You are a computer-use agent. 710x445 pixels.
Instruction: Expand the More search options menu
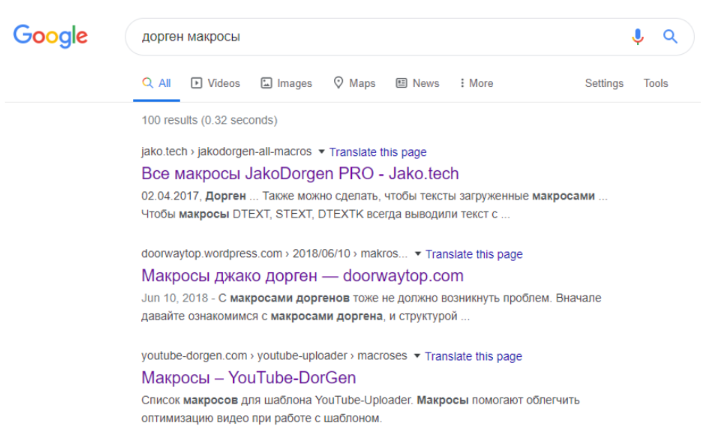[x=476, y=83]
